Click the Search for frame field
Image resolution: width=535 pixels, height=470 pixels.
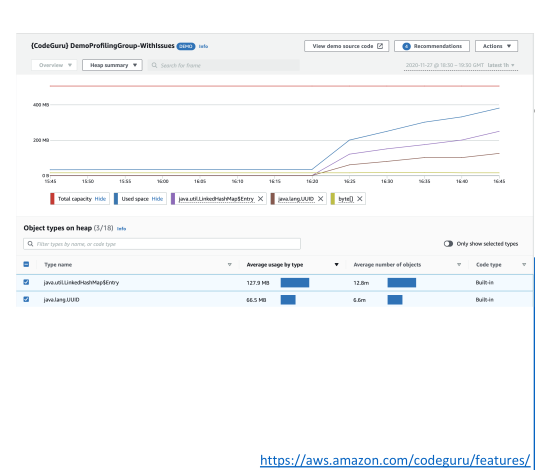pyautogui.click(x=224, y=65)
